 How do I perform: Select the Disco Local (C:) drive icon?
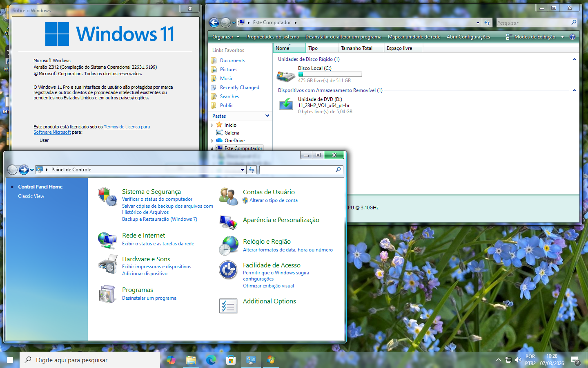[286, 76]
